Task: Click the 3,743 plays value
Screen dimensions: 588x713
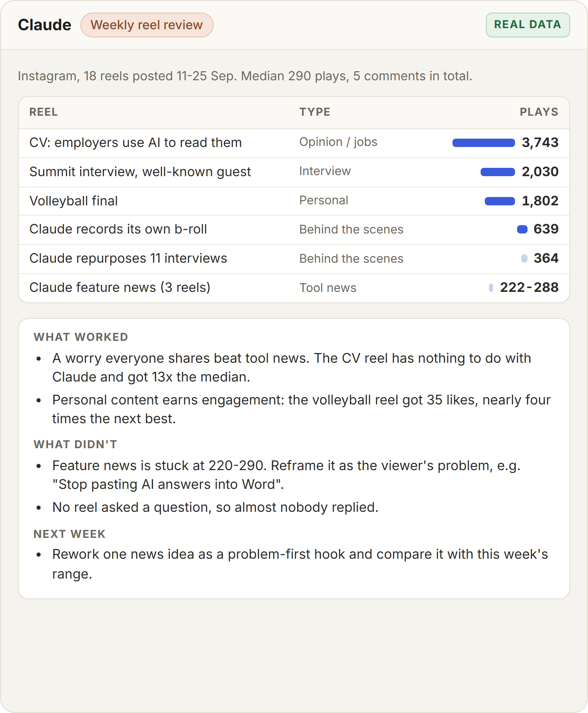Action: [x=540, y=142]
